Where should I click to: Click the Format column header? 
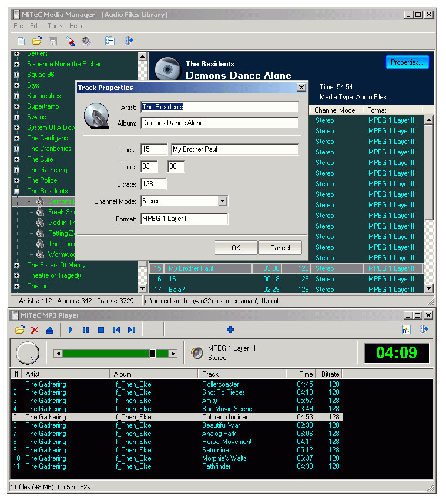click(393, 110)
